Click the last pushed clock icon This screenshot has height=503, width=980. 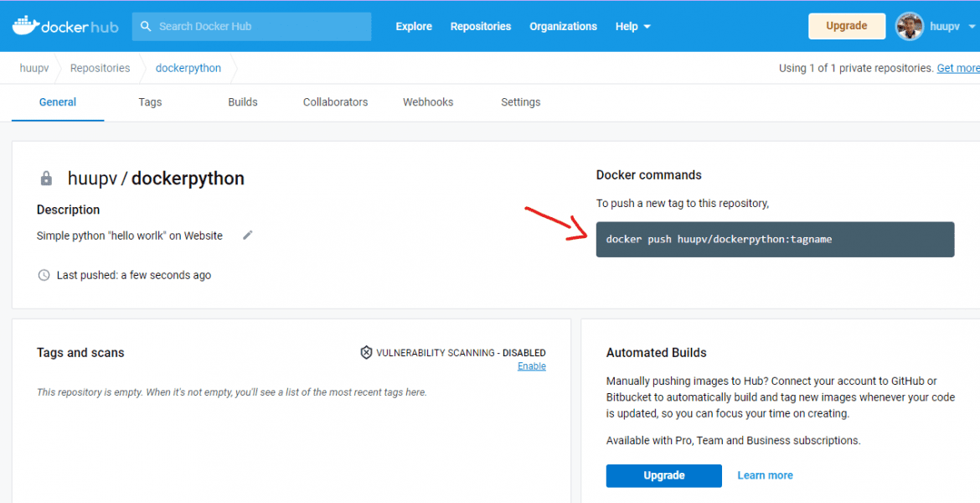(44, 274)
